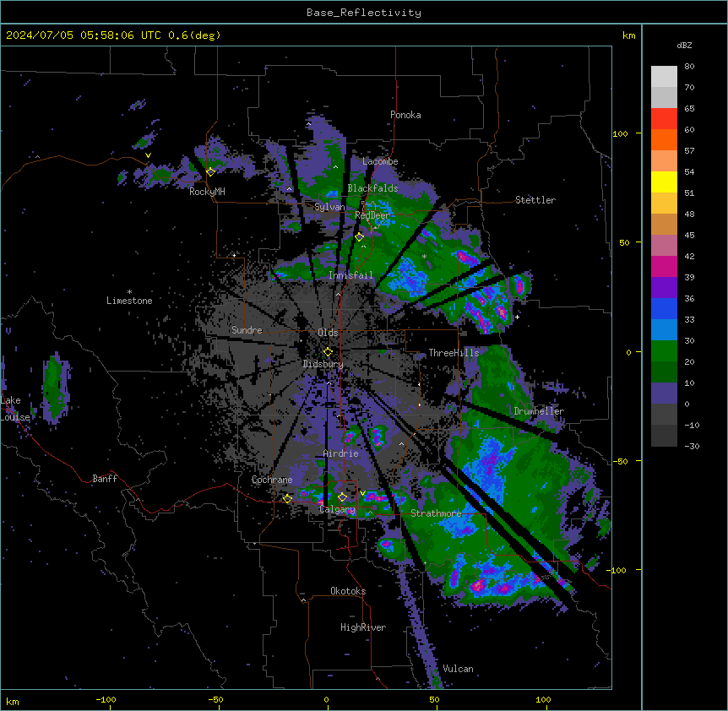The width and height of the screenshot is (728, 711).
Task: Click the Blackfalds city label
Action: [372, 188]
